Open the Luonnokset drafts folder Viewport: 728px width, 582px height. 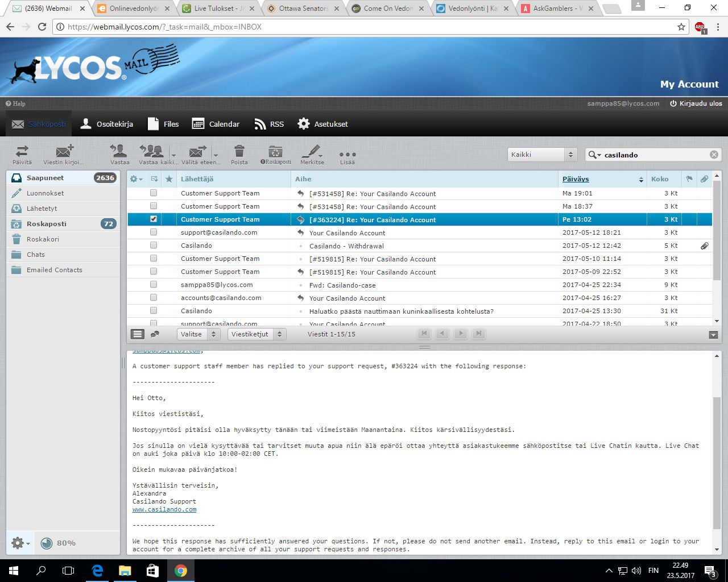click(x=63, y=193)
